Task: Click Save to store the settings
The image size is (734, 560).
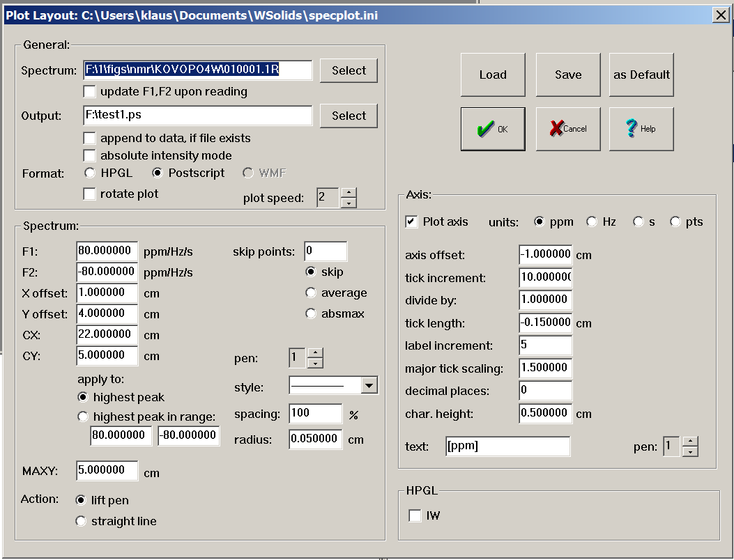Action: point(567,75)
